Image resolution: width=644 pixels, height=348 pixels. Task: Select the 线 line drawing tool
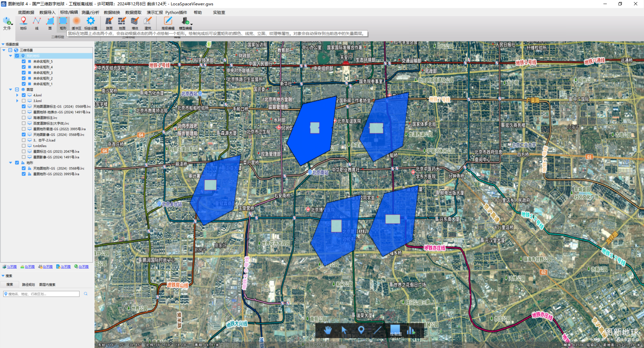(37, 23)
